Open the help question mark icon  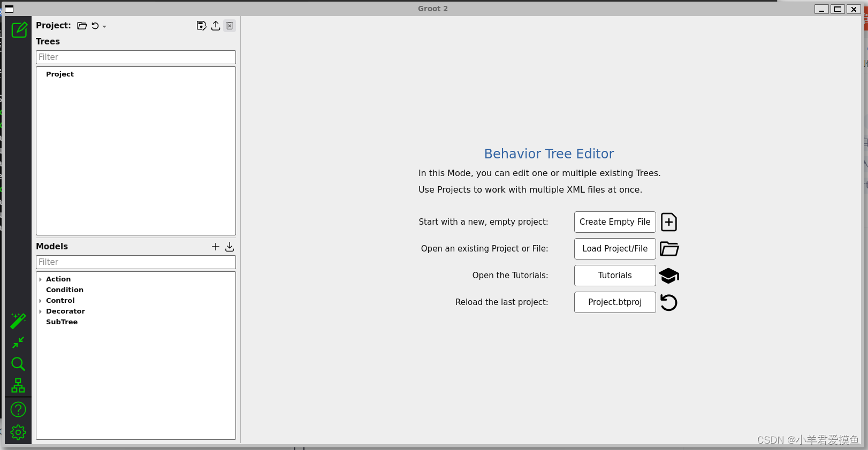pos(18,410)
